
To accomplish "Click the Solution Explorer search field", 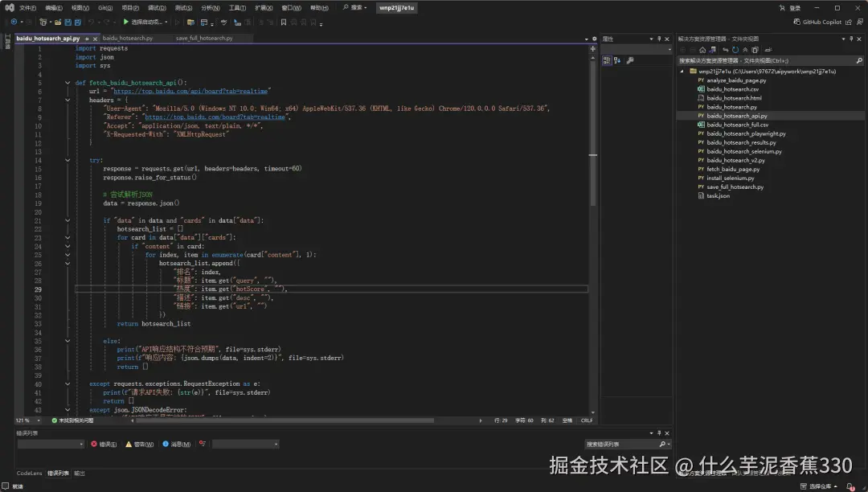I will coord(771,60).
